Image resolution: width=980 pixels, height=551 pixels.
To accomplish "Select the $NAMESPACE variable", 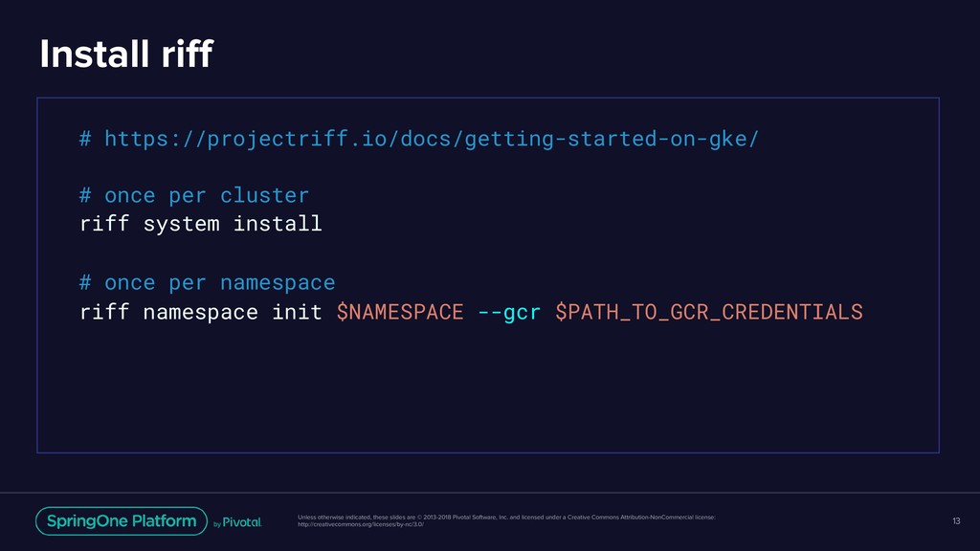I will (400, 312).
